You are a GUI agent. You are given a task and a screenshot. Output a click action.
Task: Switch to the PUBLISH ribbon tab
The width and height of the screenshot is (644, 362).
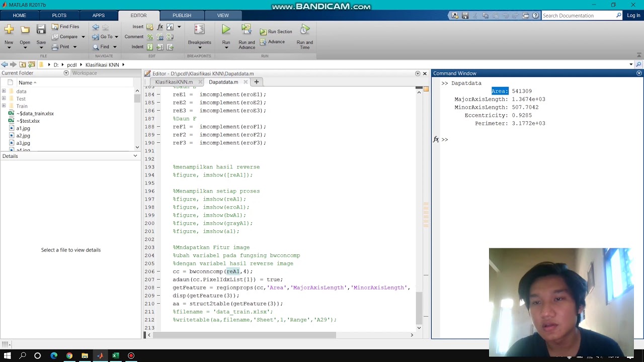click(182, 16)
